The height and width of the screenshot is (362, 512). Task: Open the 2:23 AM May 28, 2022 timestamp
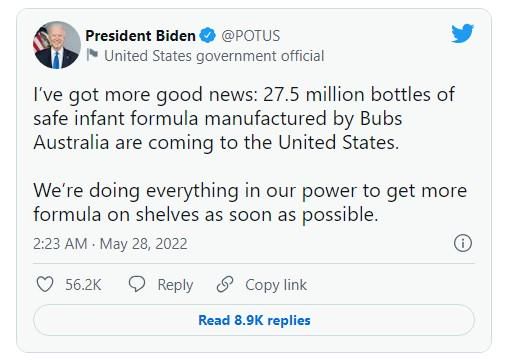pyautogui.click(x=110, y=244)
